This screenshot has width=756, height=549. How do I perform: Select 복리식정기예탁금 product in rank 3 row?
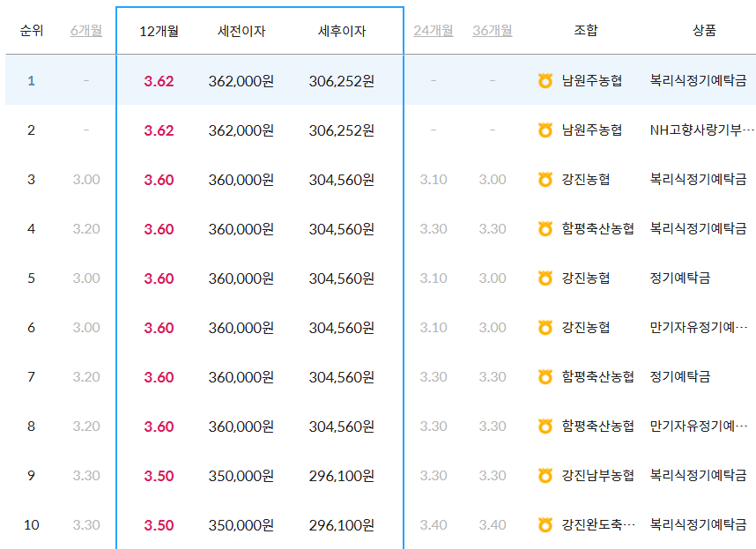tap(698, 179)
